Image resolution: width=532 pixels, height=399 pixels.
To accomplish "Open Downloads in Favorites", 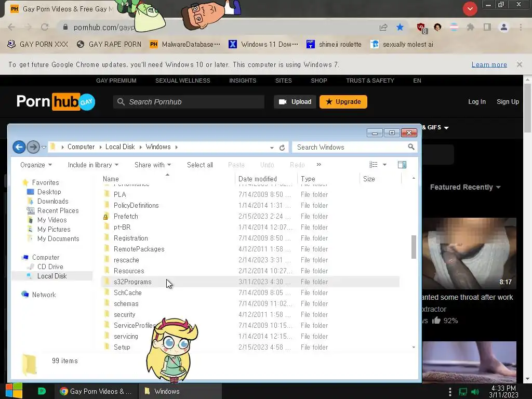I will coord(52,201).
